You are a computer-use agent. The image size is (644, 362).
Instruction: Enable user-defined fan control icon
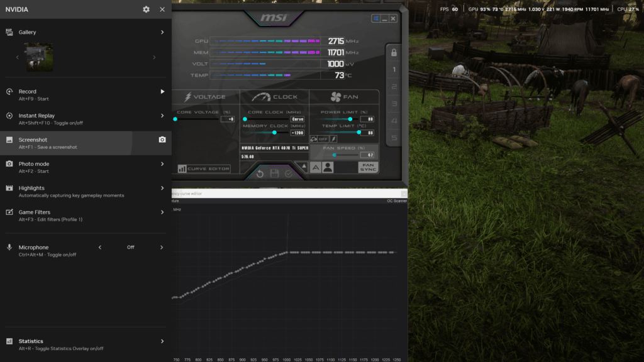tap(328, 167)
